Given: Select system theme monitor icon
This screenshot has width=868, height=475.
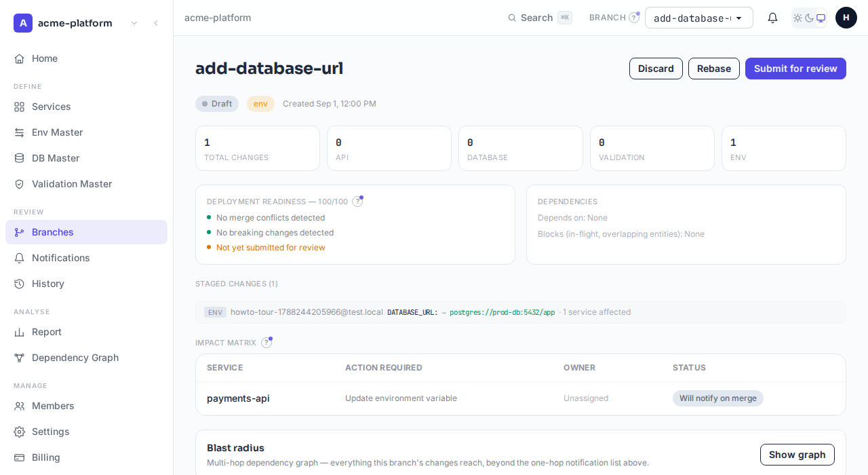Looking at the screenshot, I should click(821, 18).
